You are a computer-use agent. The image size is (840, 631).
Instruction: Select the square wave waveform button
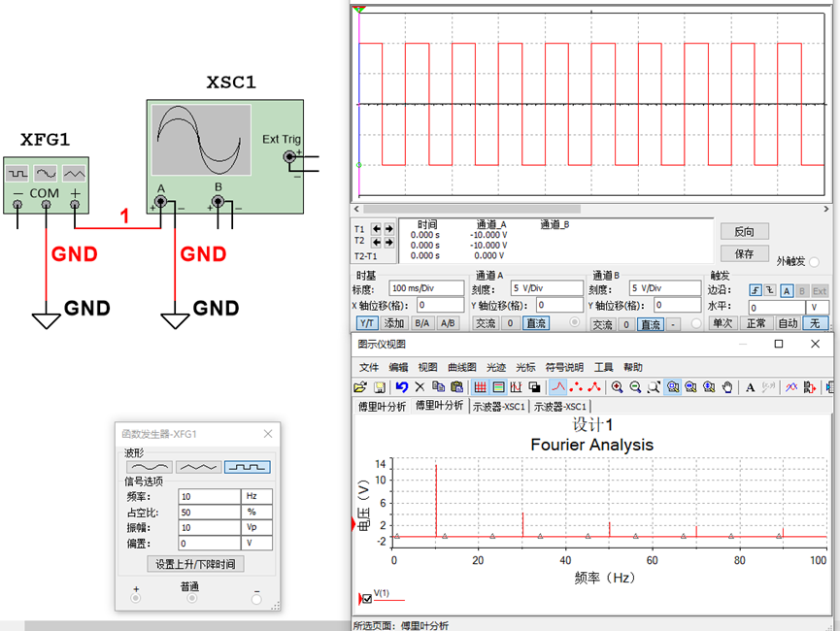248,467
